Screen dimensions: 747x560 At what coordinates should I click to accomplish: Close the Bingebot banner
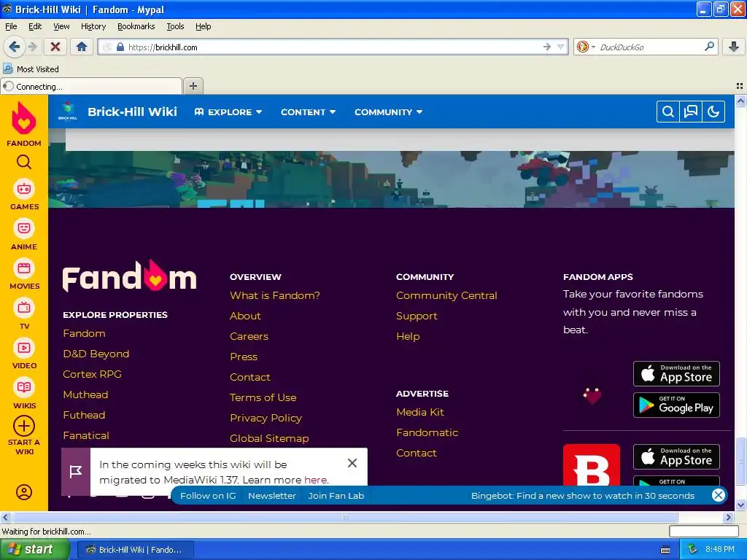click(x=718, y=495)
